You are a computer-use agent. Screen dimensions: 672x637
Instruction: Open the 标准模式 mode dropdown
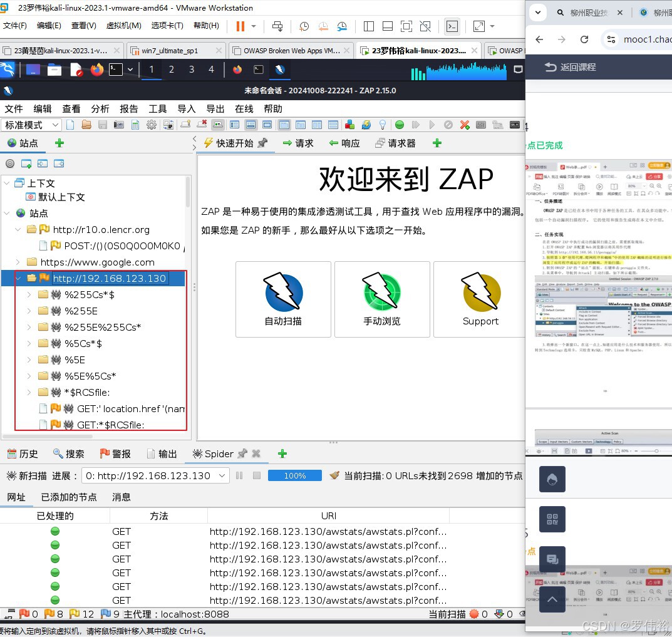(31, 125)
